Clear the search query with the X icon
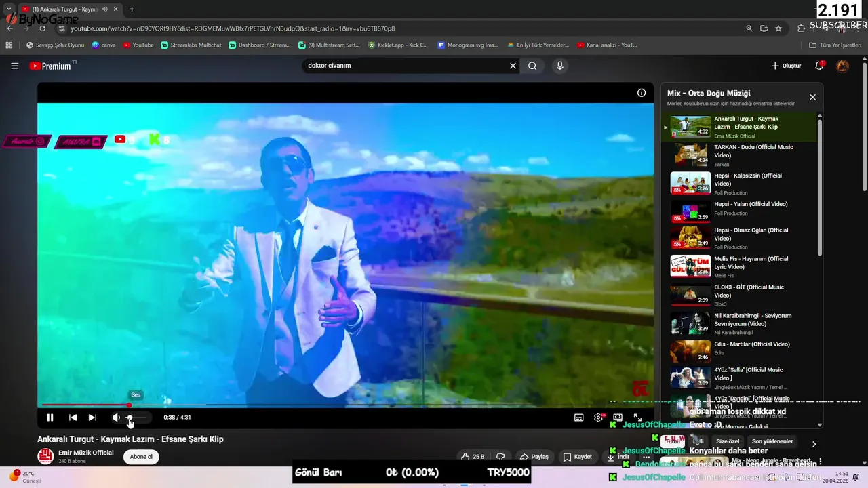The image size is (868, 488). pyautogui.click(x=513, y=66)
